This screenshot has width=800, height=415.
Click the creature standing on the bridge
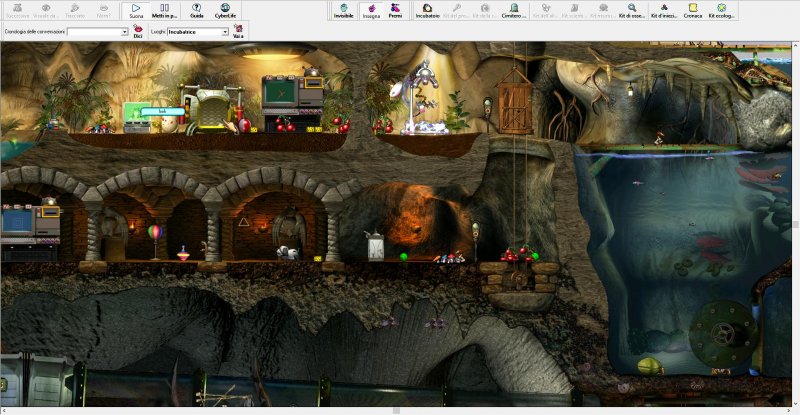[x=658, y=138]
